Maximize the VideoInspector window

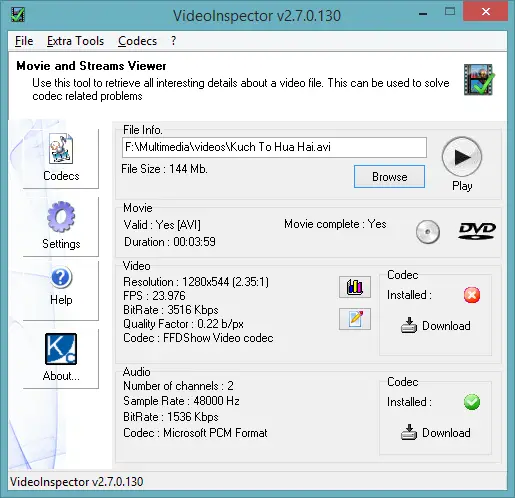coord(450,12)
